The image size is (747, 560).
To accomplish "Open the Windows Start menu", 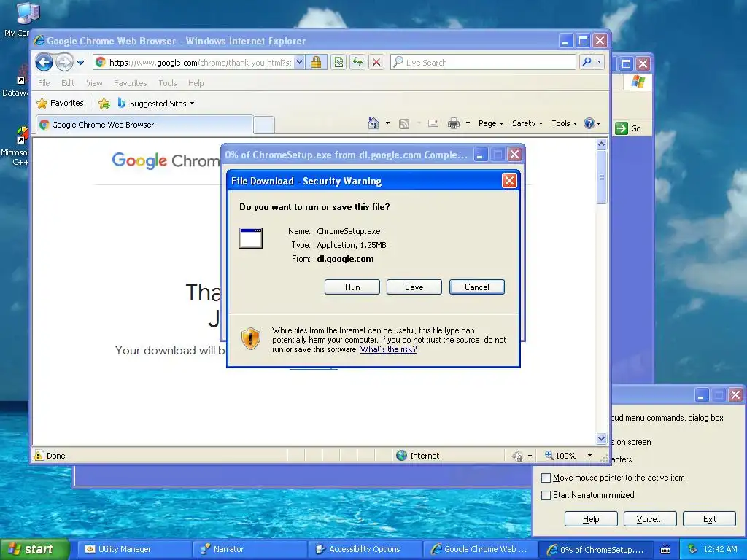I will point(34,549).
